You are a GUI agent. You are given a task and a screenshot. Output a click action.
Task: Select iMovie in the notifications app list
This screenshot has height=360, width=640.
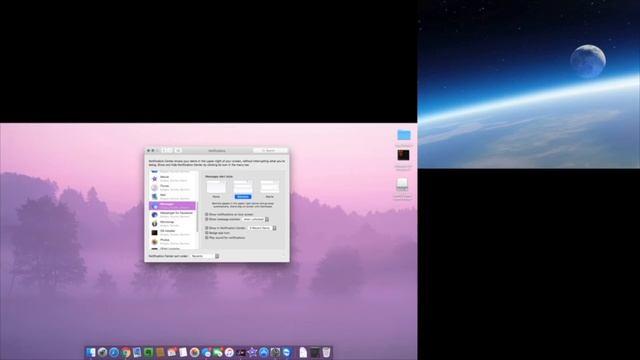tap(173, 179)
